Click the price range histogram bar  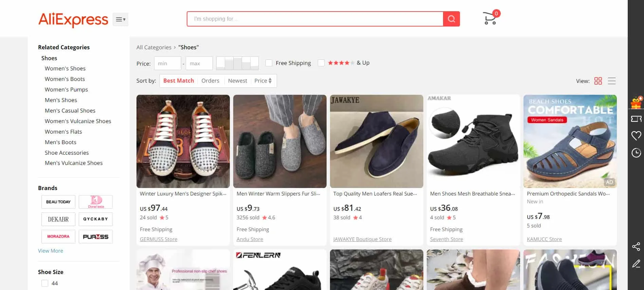coord(237,63)
